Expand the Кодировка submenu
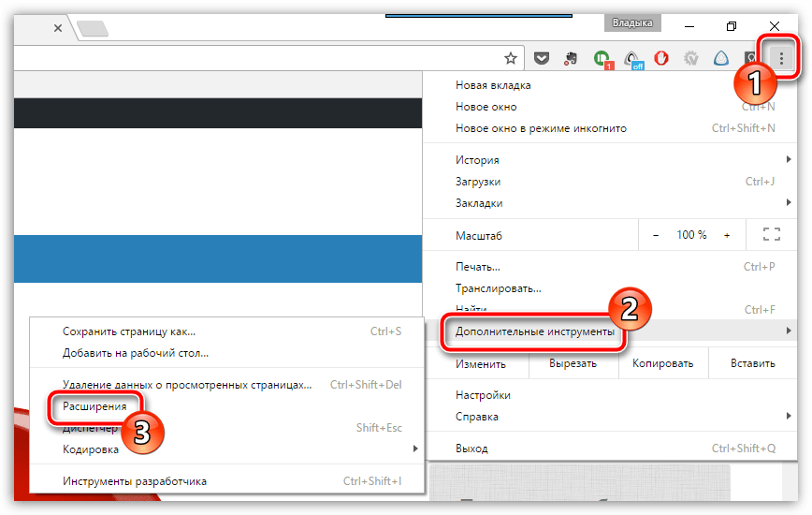Viewport: 812px width, 515px height. [226, 449]
